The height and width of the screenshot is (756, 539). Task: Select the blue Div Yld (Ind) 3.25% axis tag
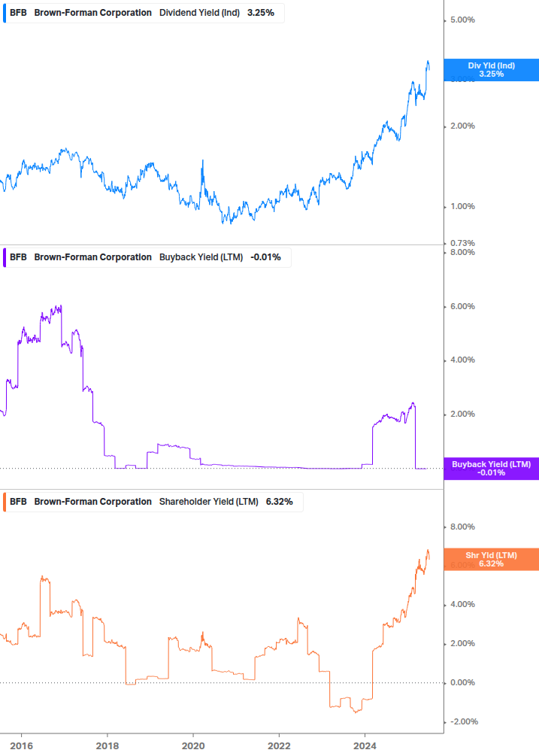[x=492, y=70]
